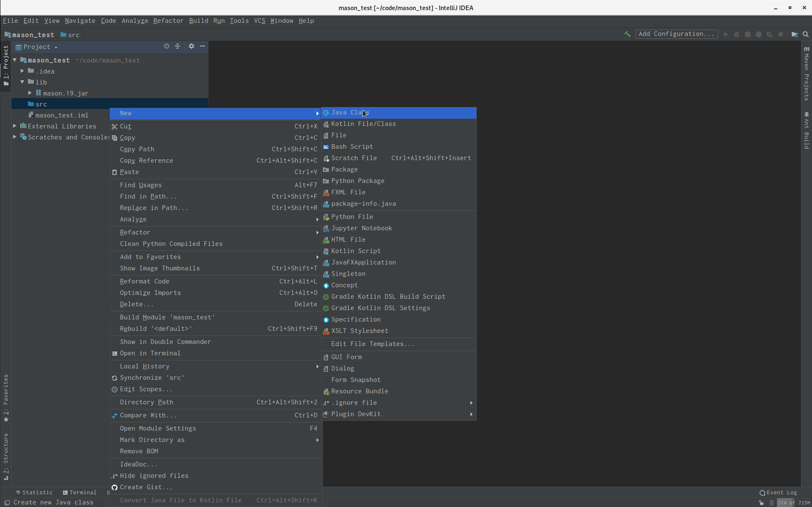
Task: Choose Python File from the New submenu
Action: coord(399,217)
